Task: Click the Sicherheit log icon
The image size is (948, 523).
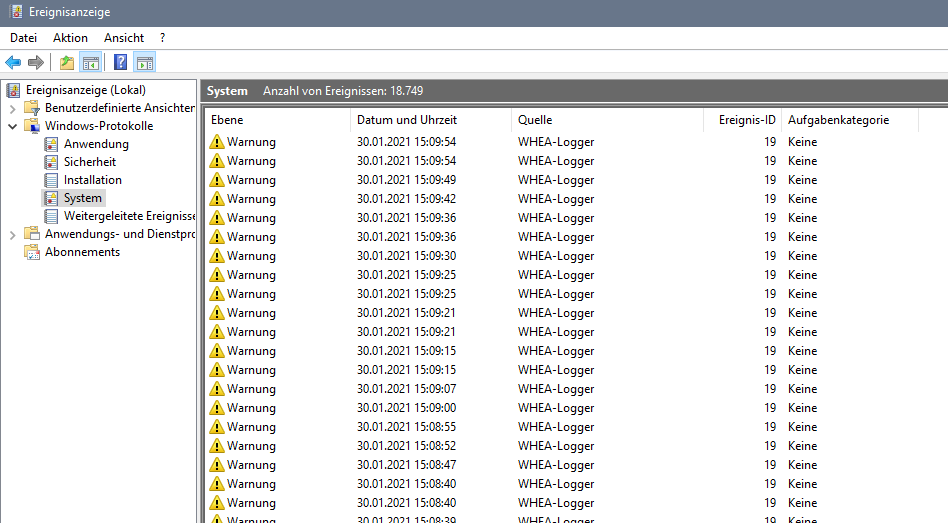Action: (51, 162)
